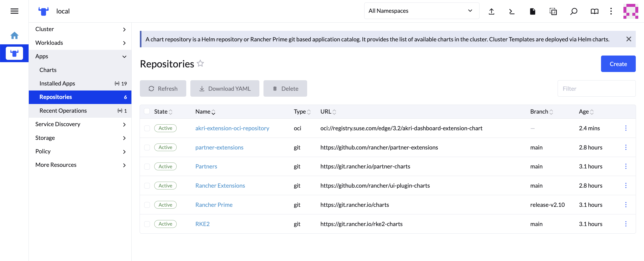644x261 pixels.
Task: Go to home via house icon
Action: click(14, 35)
